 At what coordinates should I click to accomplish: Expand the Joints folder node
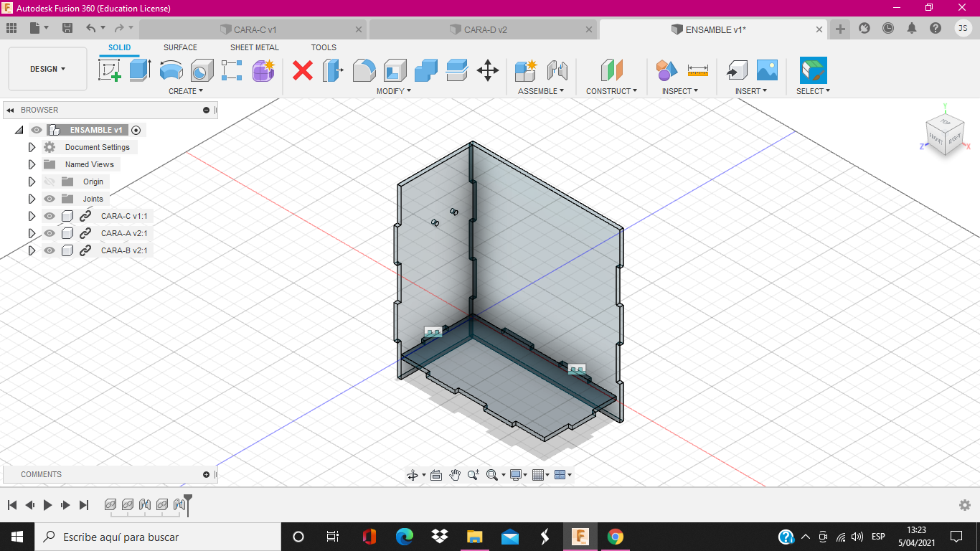click(32, 199)
